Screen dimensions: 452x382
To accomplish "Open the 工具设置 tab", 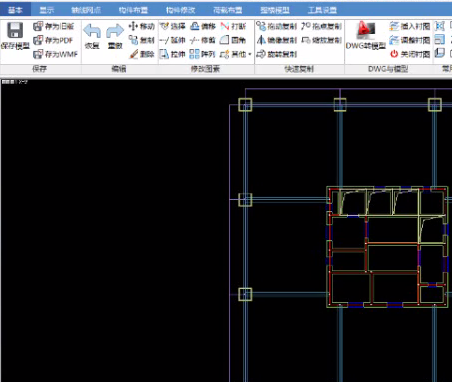I will [x=322, y=10].
